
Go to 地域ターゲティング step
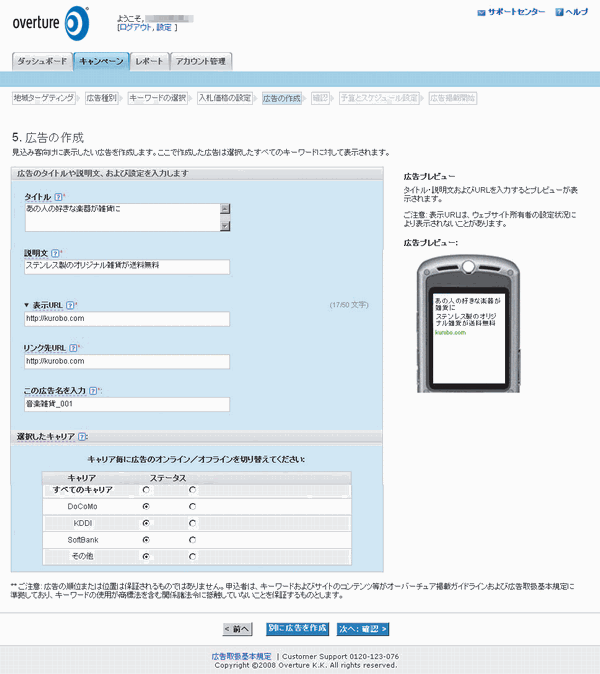[x=43, y=98]
